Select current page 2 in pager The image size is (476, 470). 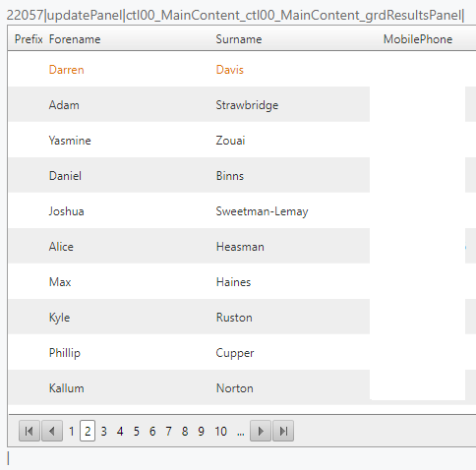coord(88,431)
